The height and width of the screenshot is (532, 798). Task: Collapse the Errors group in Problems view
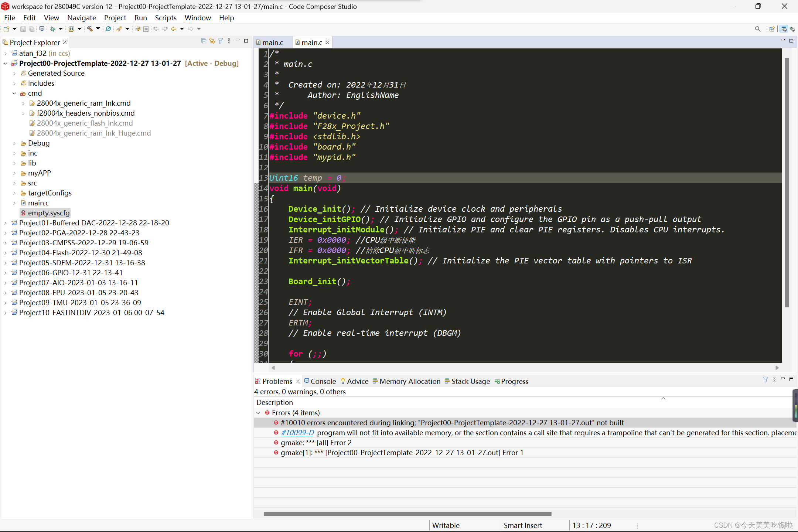coord(259,413)
